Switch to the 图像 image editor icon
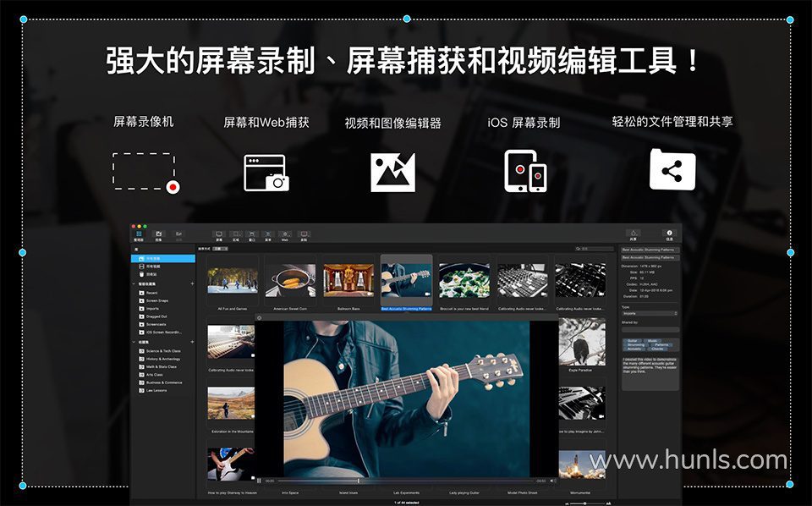 (x=158, y=235)
